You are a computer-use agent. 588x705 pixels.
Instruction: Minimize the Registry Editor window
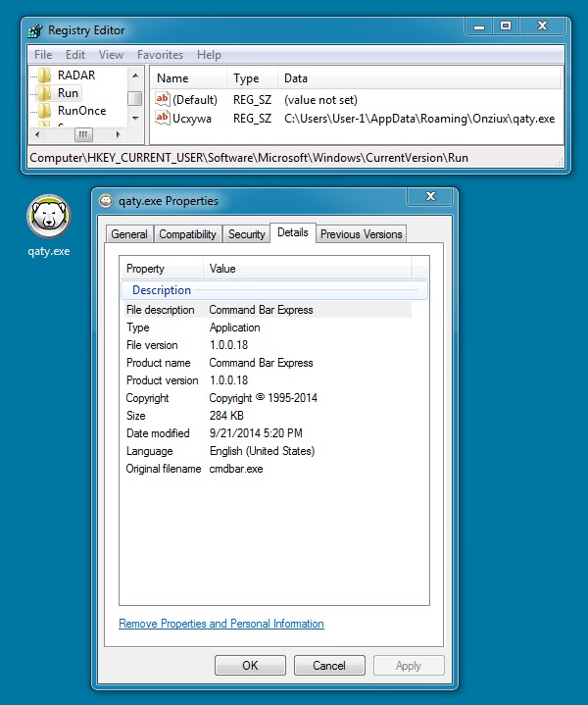click(x=479, y=26)
